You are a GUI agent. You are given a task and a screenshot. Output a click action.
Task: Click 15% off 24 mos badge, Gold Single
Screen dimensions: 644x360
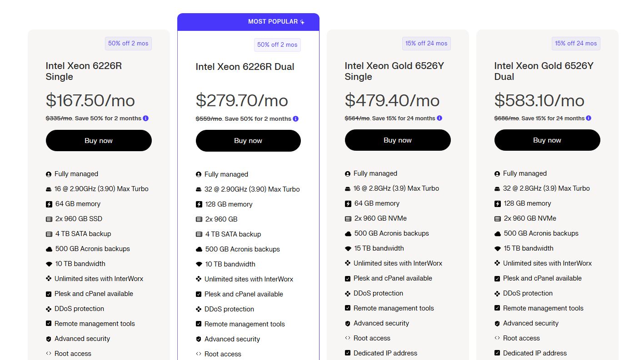coord(426,44)
